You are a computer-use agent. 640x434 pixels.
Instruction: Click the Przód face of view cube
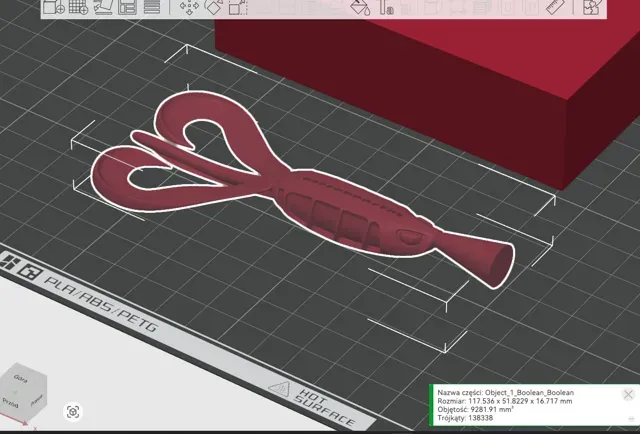pyautogui.click(x=11, y=402)
